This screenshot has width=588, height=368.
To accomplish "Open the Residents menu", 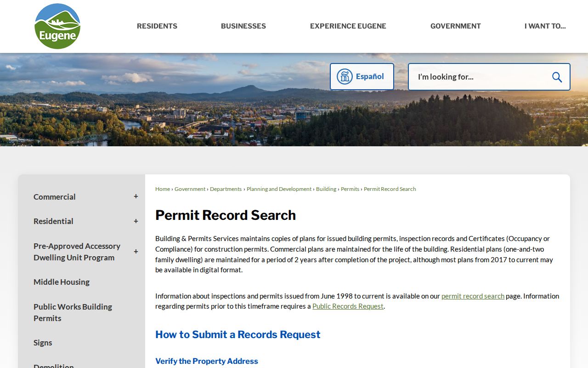I will click(157, 26).
